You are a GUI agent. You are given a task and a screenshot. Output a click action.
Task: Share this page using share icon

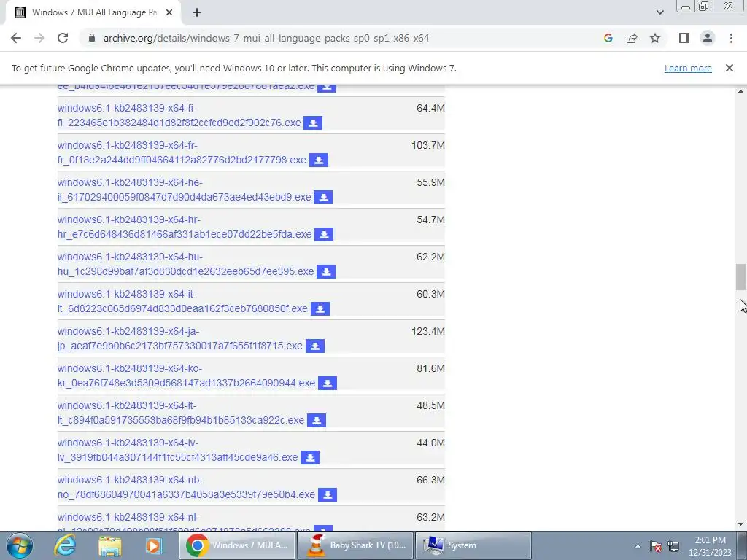click(x=632, y=38)
